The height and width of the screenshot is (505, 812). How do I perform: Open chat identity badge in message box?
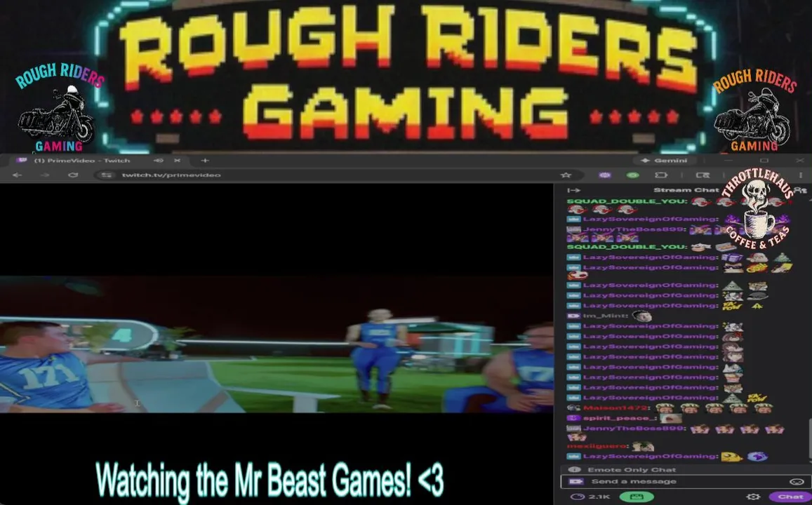coord(575,482)
